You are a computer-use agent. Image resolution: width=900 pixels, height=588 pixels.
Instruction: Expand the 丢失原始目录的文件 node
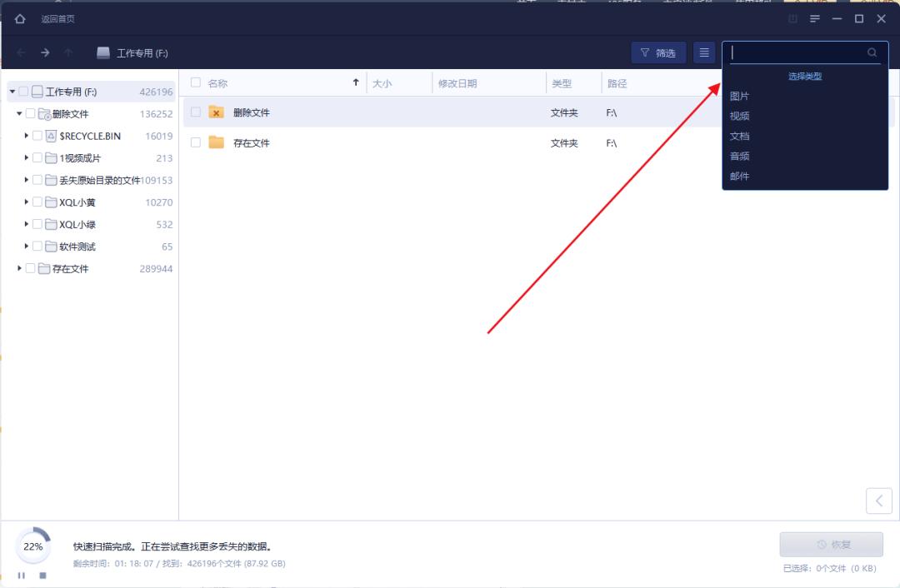click(27, 180)
